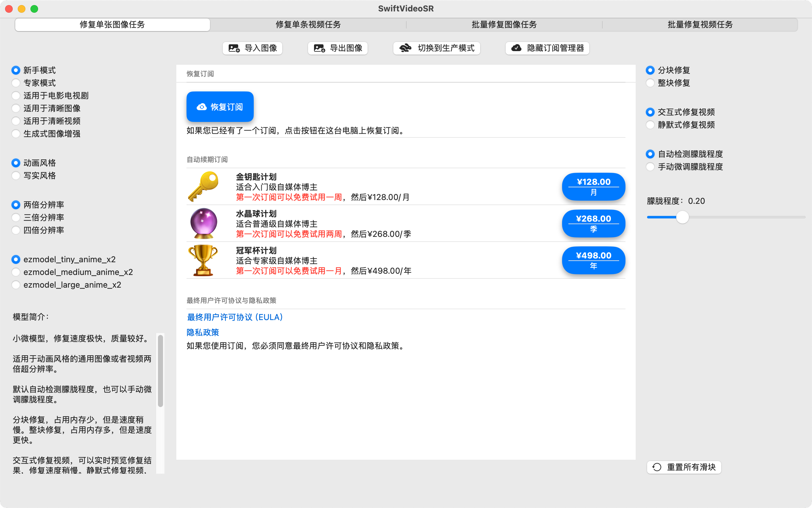Screen dimensions: 812x508
Task: Click the export image photo icon
Action: 319,48
